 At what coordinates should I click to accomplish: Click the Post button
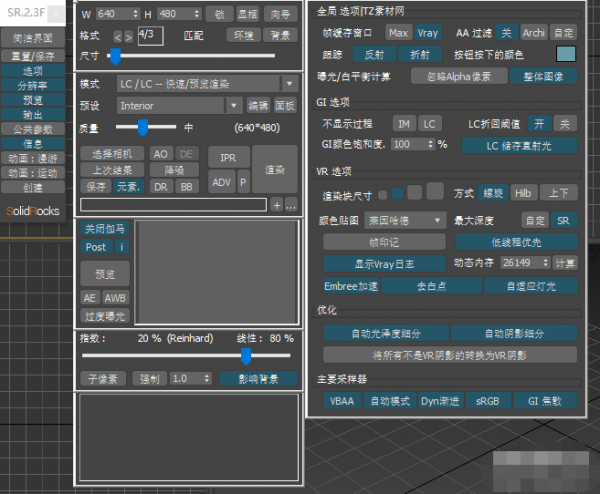96,247
